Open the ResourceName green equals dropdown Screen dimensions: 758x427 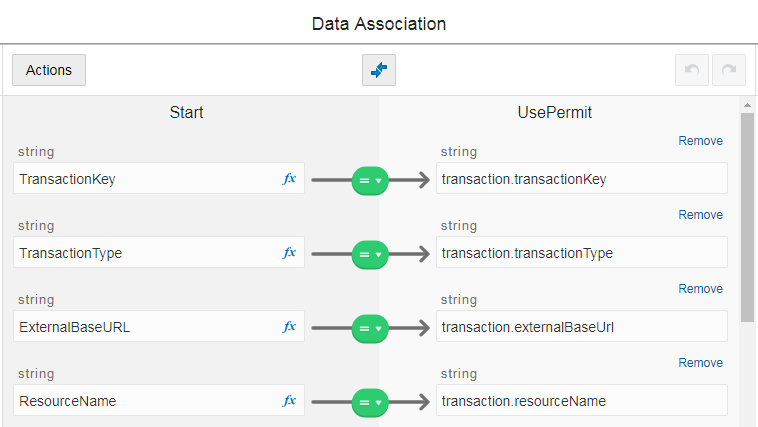[370, 402]
